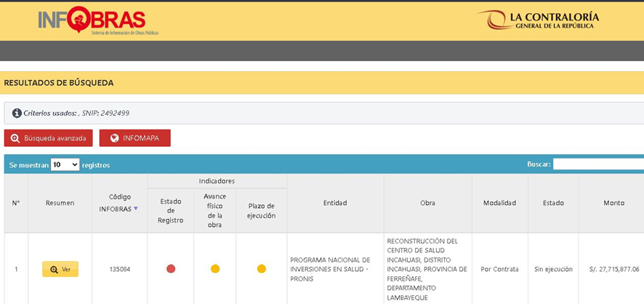Sort by N° column header
Viewport: 644px width, 304px height.
click(16, 203)
